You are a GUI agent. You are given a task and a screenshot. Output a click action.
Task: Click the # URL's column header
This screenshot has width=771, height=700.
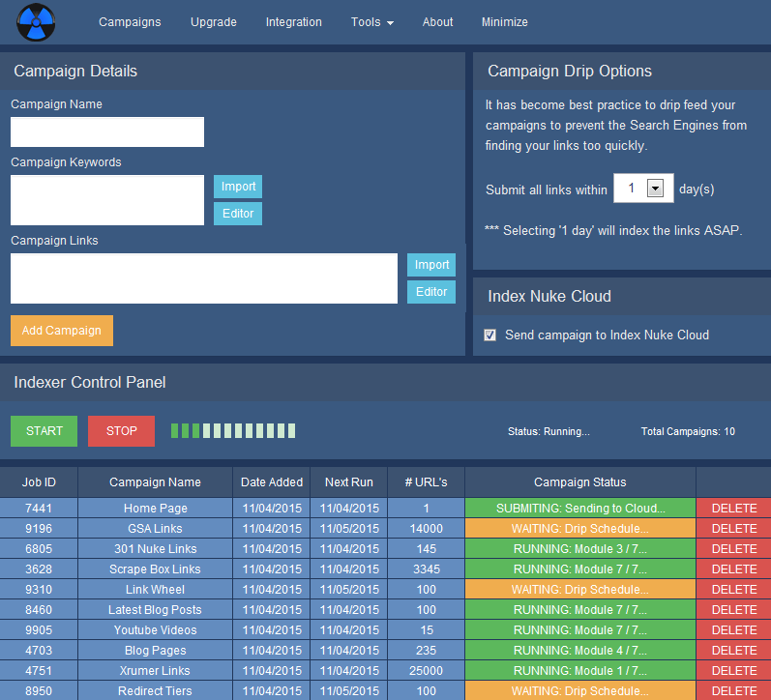point(427,482)
